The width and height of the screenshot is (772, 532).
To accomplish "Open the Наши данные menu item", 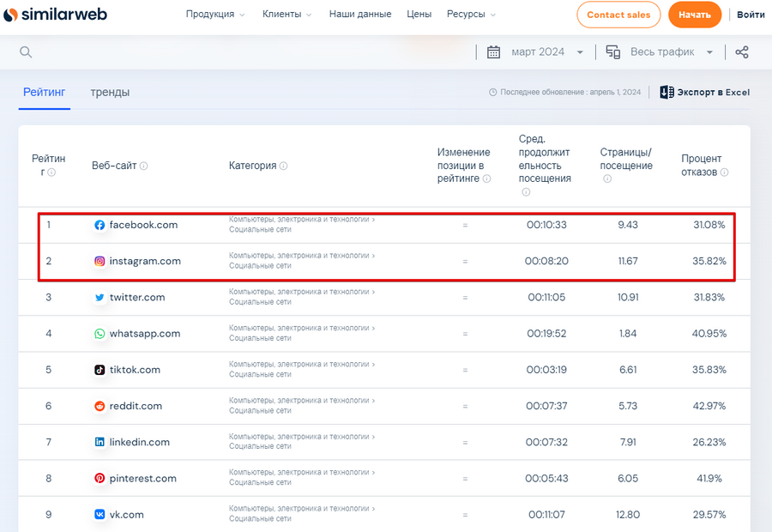I will coord(360,15).
